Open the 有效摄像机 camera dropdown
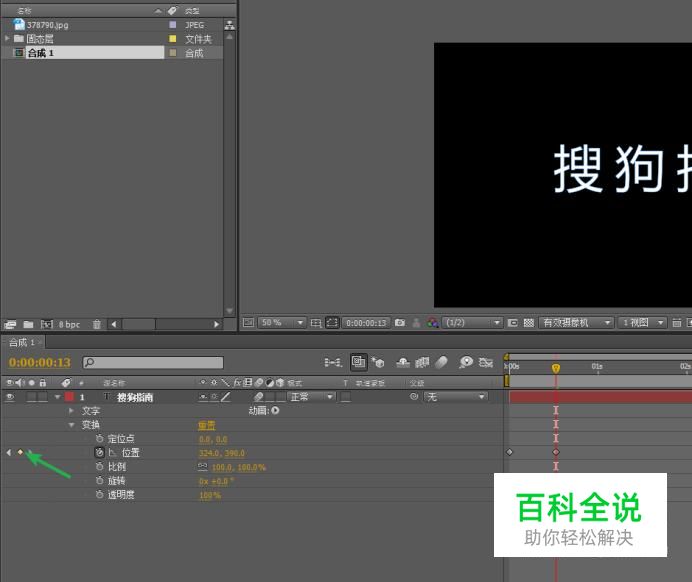692x582 pixels. (575, 323)
